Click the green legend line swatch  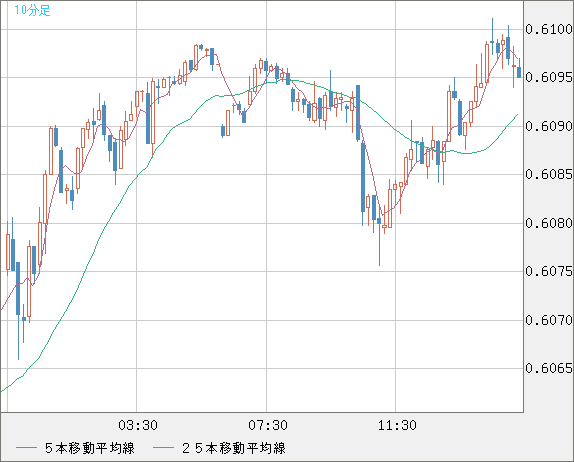pyautogui.click(x=163, y=448)
